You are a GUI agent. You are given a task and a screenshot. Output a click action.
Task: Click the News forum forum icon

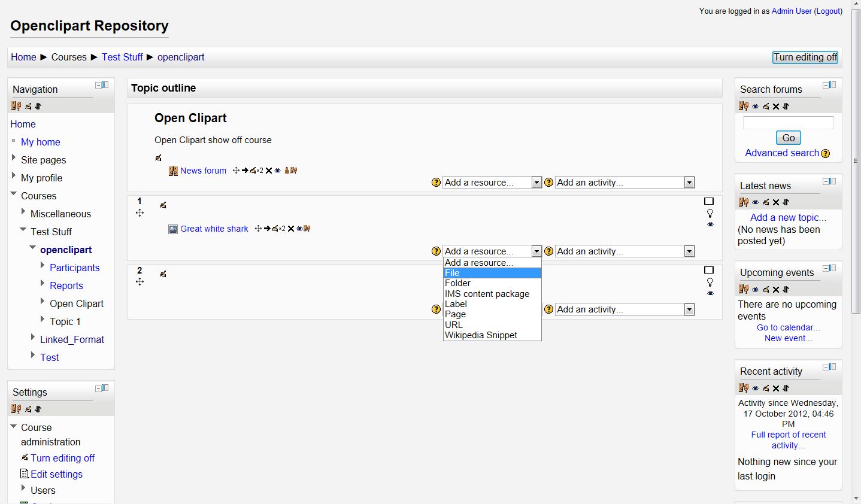point(173,171)
